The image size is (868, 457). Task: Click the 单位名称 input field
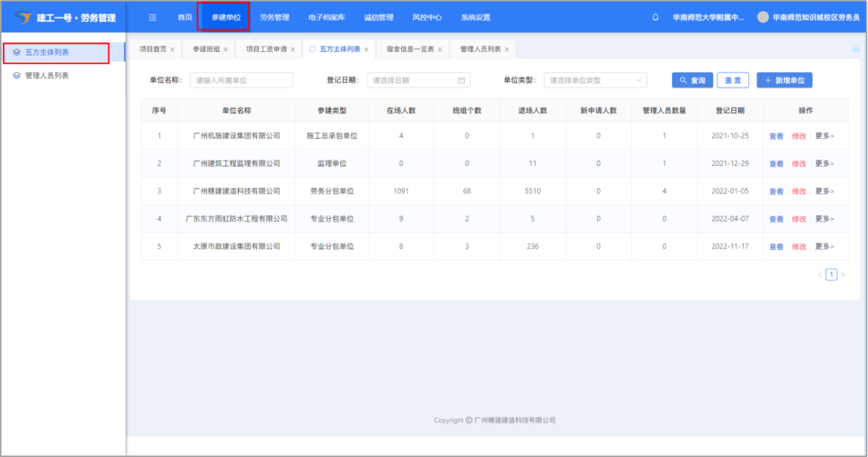point(241,80)
